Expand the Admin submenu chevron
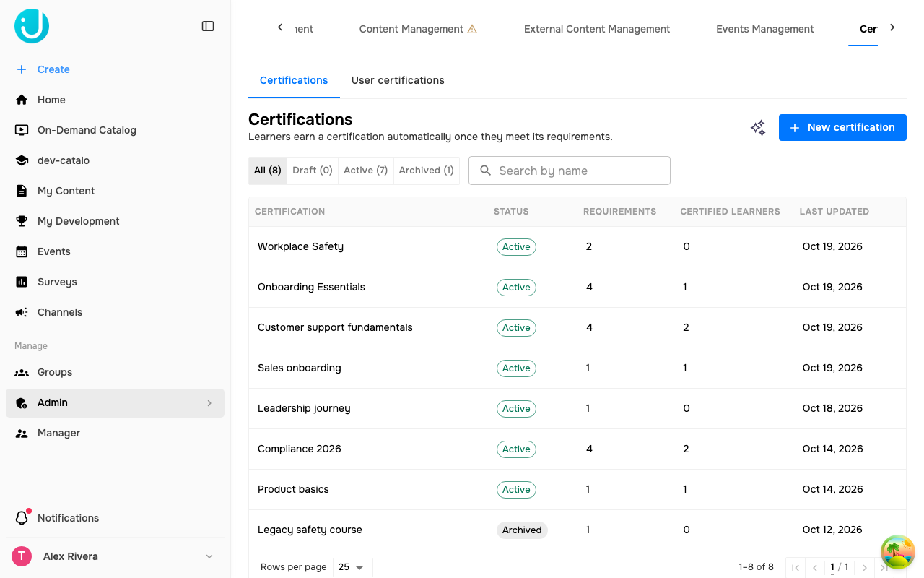 [x=209, y=403]
